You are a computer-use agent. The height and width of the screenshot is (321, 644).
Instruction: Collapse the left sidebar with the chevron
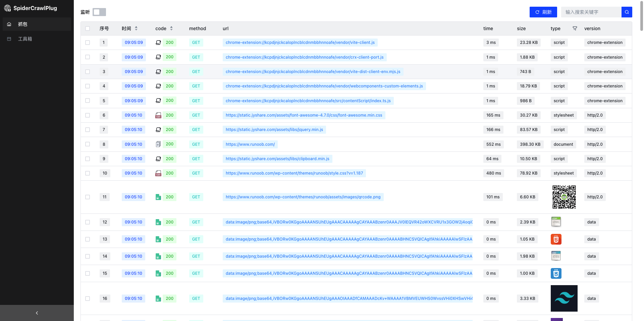37,313
